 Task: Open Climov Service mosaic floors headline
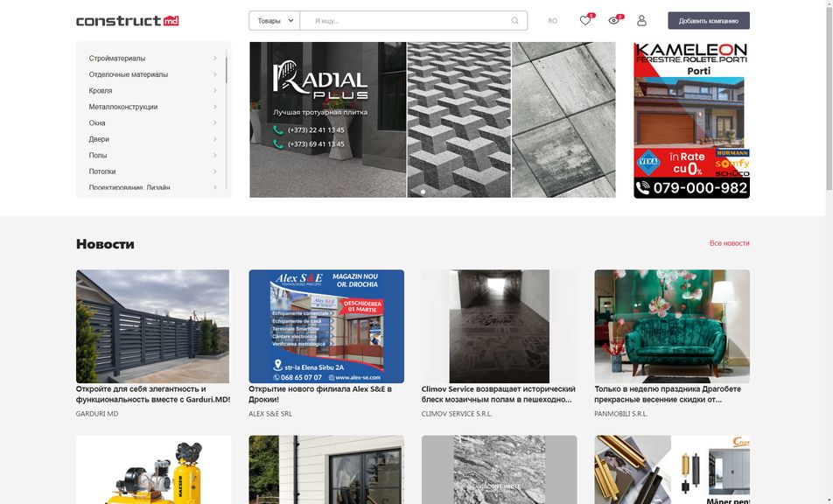[499, 394]
